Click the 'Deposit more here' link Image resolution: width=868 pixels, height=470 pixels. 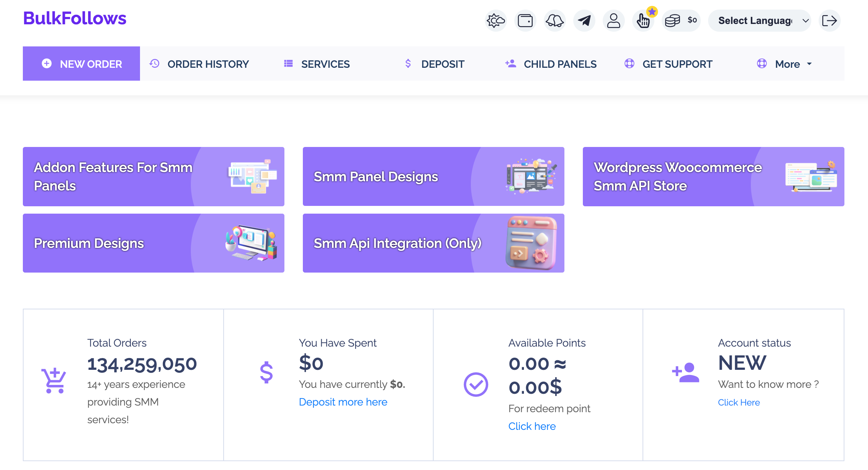[x=343, y=402]
